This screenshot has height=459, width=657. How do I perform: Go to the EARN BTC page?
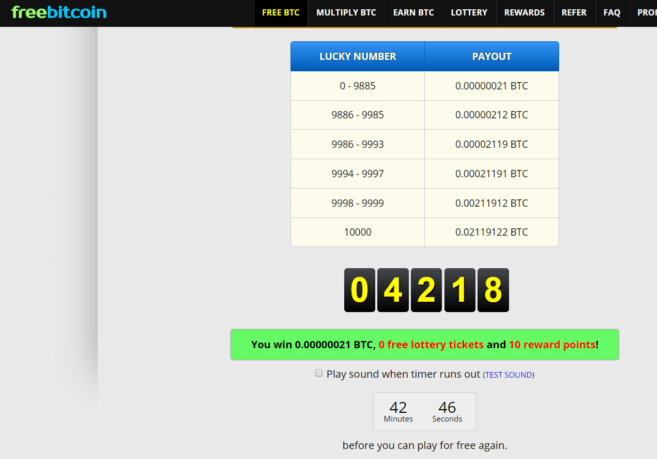414,13
